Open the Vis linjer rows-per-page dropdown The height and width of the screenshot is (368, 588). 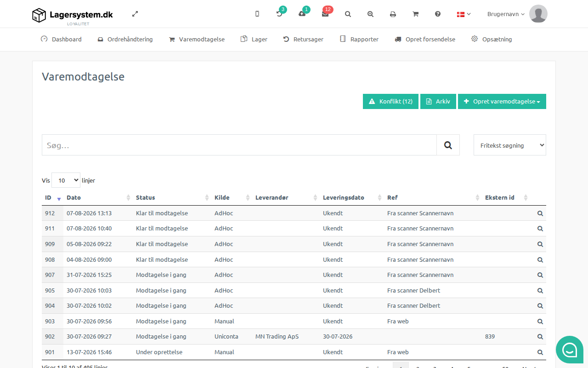(x=66, y=180)
